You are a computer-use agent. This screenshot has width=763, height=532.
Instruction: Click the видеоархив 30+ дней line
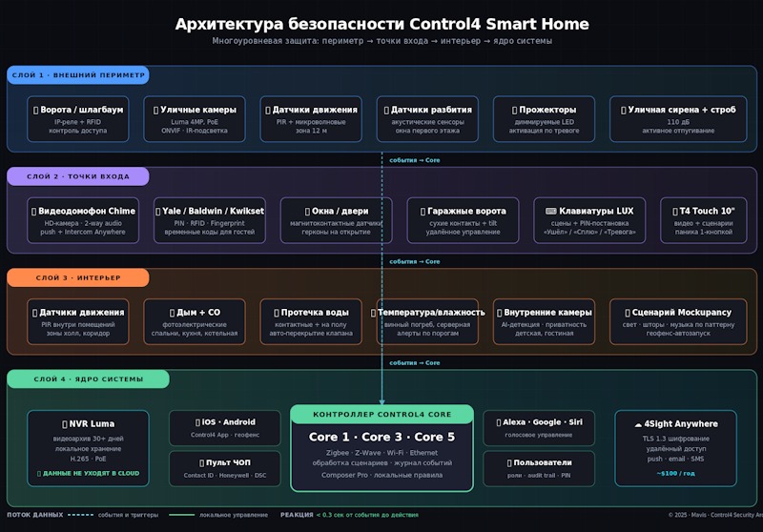[x=88, y=439]
